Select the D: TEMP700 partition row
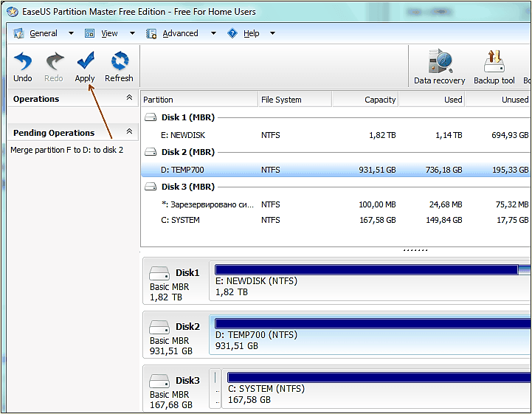The height and width of the screenshot is (414, 532). pyautogui.click(x=336, y=170)
